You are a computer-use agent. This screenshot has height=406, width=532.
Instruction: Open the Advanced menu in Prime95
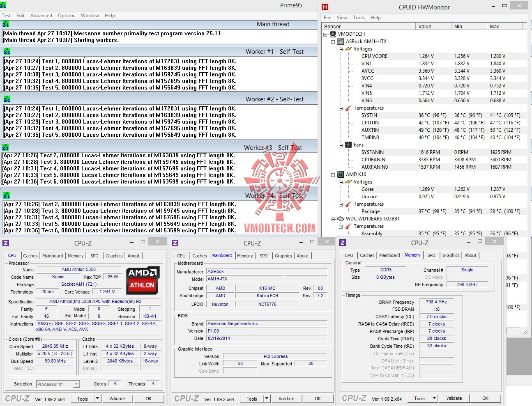[x=41, y=16]
